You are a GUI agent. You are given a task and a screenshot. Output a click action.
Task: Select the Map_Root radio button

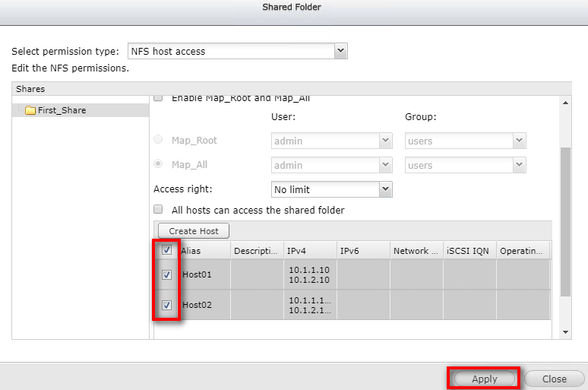click(x=159, y=141)
